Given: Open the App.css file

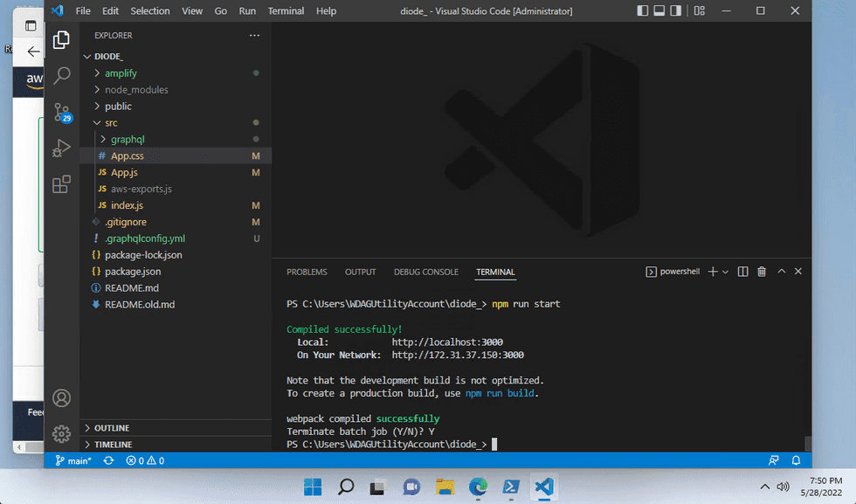Looking at the screenshot, I should (176, 155).
